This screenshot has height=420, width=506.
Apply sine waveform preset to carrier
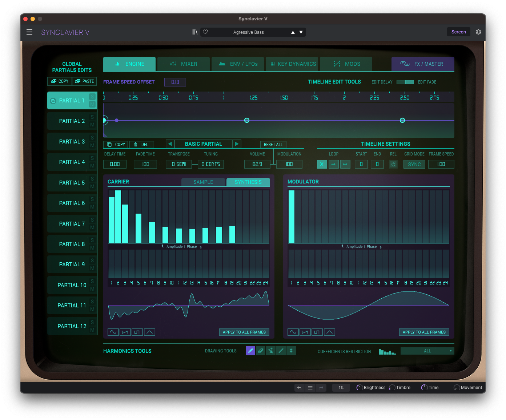(x=113, y=332)
